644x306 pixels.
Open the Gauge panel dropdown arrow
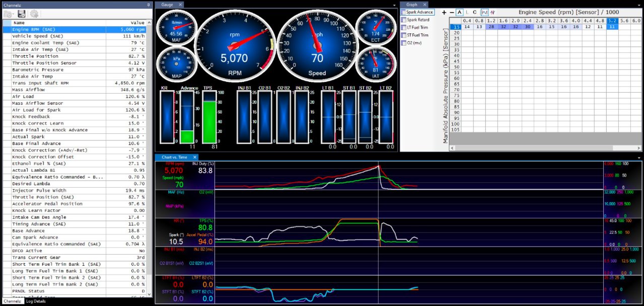395,5
